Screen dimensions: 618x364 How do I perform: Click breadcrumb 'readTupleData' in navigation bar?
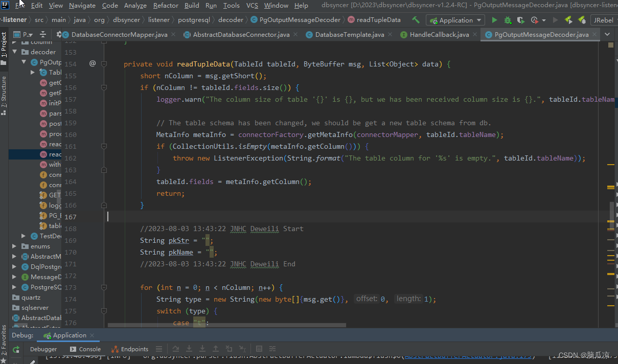tap(375, 20)
